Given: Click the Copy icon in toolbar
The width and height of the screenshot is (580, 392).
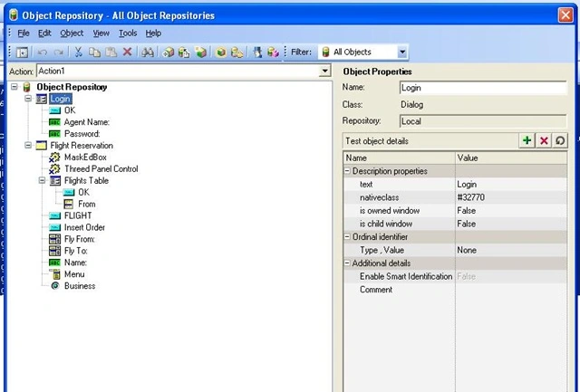Looking at the screenshot, I should [x=94, y=53].
